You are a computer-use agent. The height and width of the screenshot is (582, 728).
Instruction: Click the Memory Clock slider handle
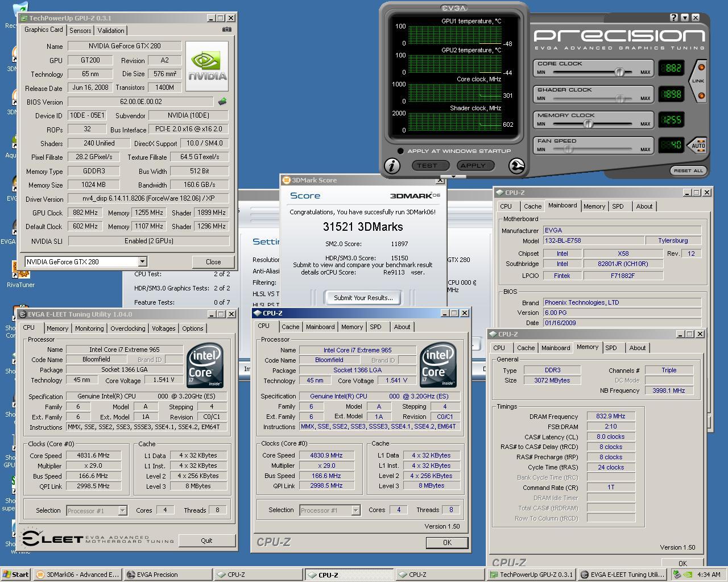588,124
